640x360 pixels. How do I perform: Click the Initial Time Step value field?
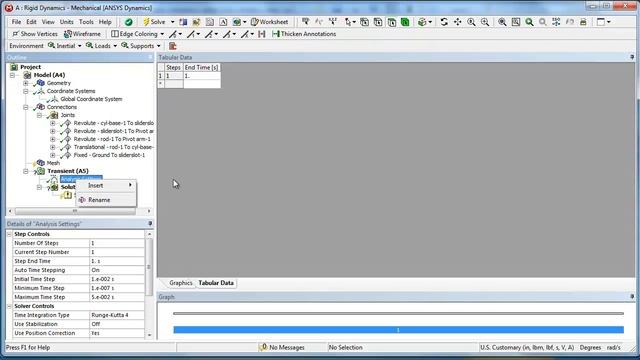117,279
